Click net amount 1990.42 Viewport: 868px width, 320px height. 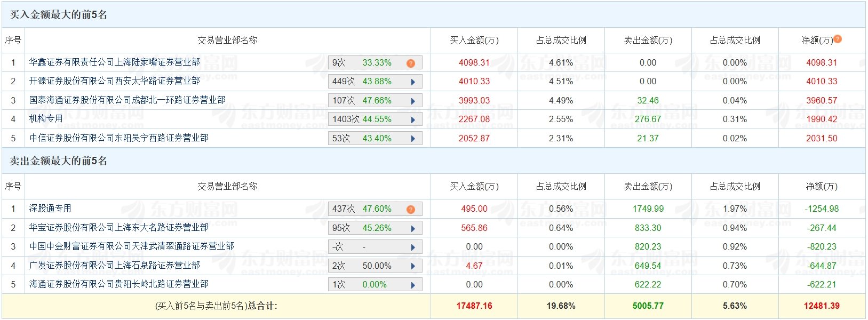822,119
